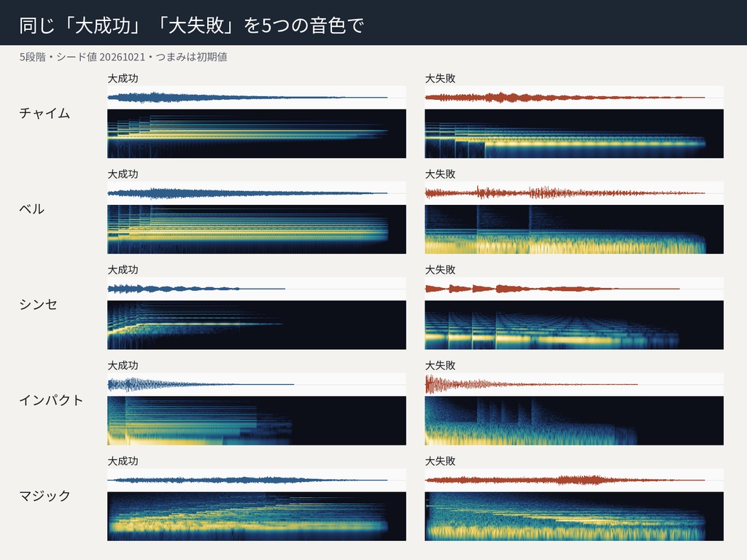Image resolution: width=747 pixels, height=560 pixels.
Task: Pick the インパクト 大失敗 spectrogram
Action: pos(574,421)
